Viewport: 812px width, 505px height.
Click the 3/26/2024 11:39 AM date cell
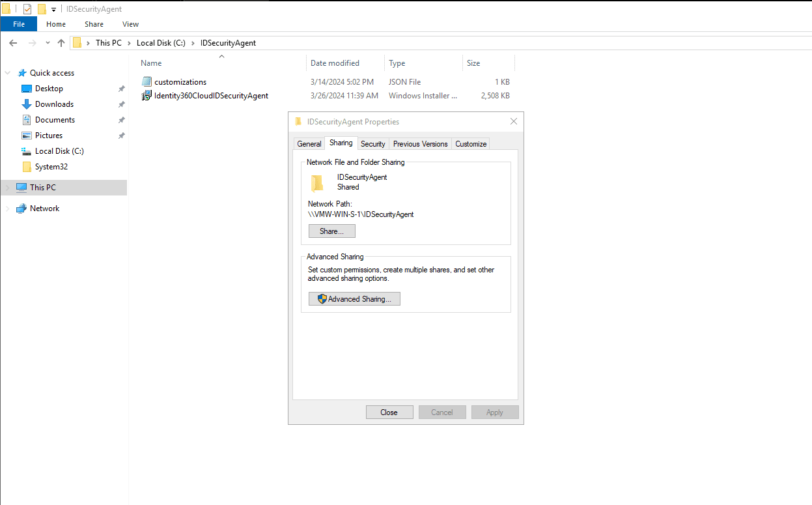click(x=344, y=96)
